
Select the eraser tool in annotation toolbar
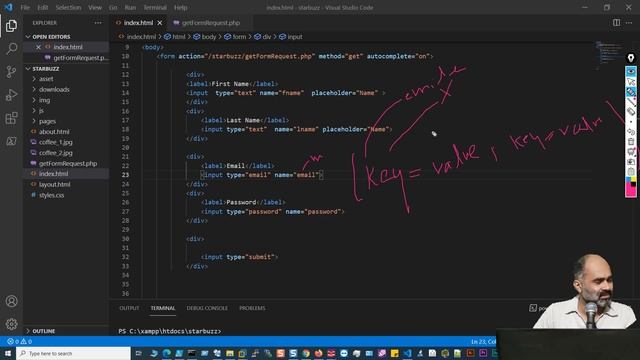click(x=631, y=111)
